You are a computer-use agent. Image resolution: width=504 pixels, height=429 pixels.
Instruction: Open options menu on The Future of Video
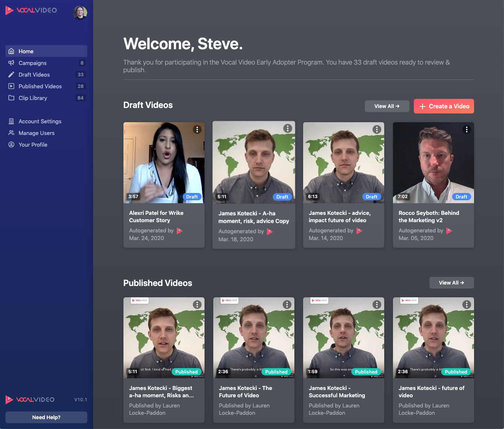coord(287,305)
